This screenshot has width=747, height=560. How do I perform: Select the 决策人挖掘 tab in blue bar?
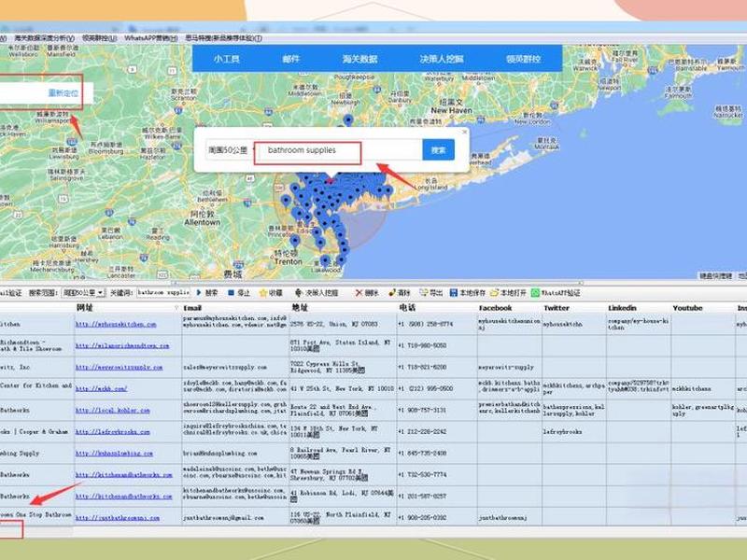pyautogui.click(x=442, y=59)
